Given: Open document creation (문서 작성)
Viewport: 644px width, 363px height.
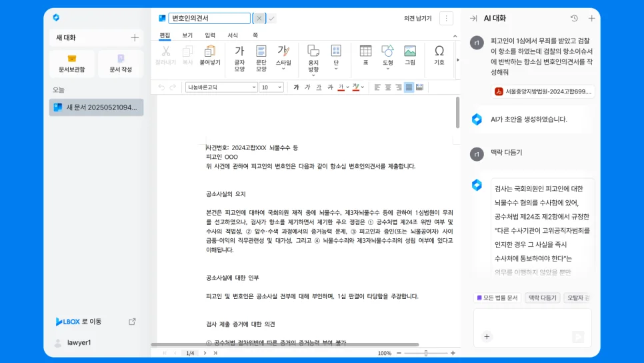Looking at the screenshot, I should tap(121, 63).
